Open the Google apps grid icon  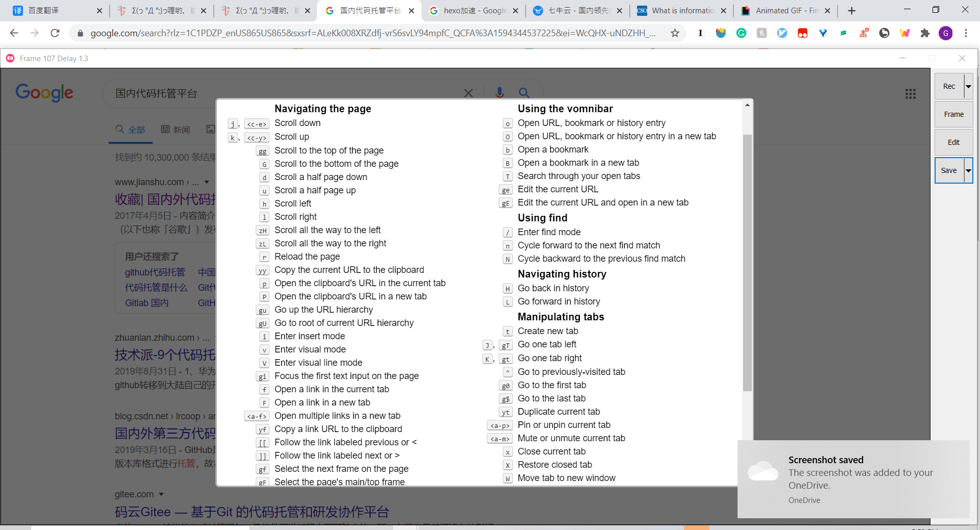[x=910, y=94]
